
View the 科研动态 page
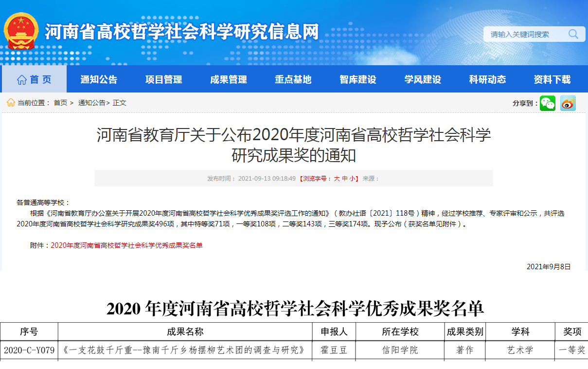[x=487, y=79]
